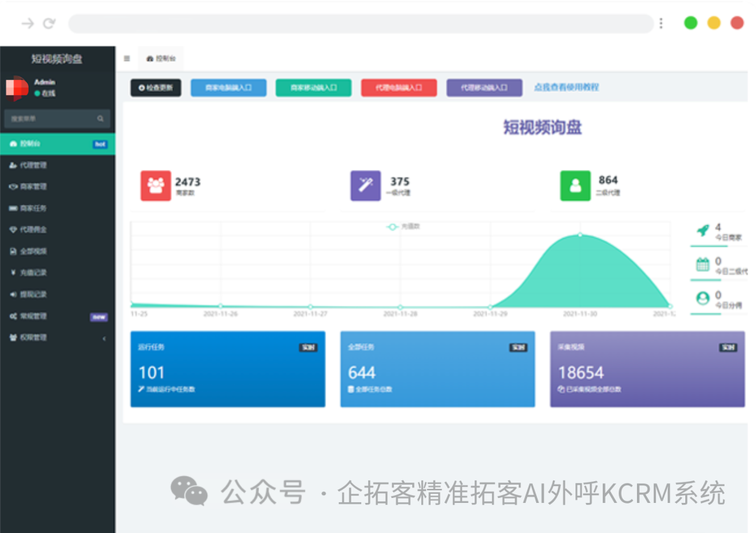
Task: Open 提现记录 in the sidebar
Action: (x=57, y=294)
